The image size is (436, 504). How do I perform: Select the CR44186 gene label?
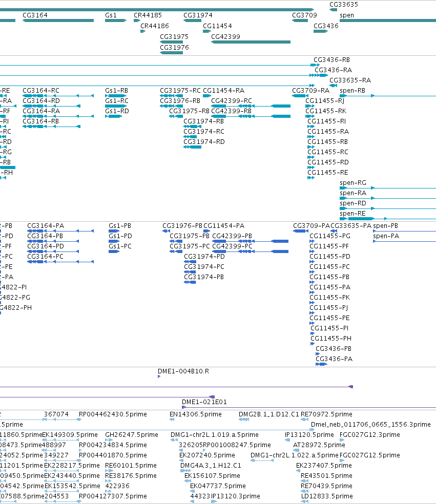pyautogui.click(x=155, y=26)
